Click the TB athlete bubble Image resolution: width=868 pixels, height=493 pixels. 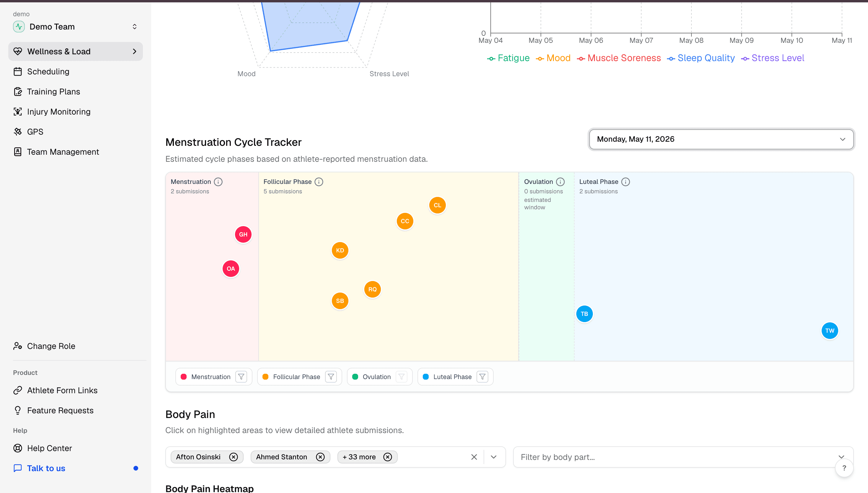(x=584, y=314)
